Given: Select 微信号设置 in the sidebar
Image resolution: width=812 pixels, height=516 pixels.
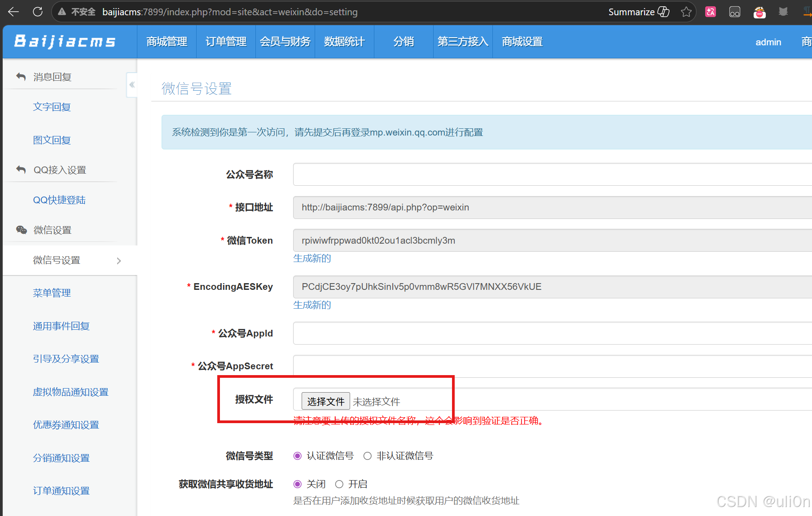Looking at the screenshot, I should click(x=70, y=260).
